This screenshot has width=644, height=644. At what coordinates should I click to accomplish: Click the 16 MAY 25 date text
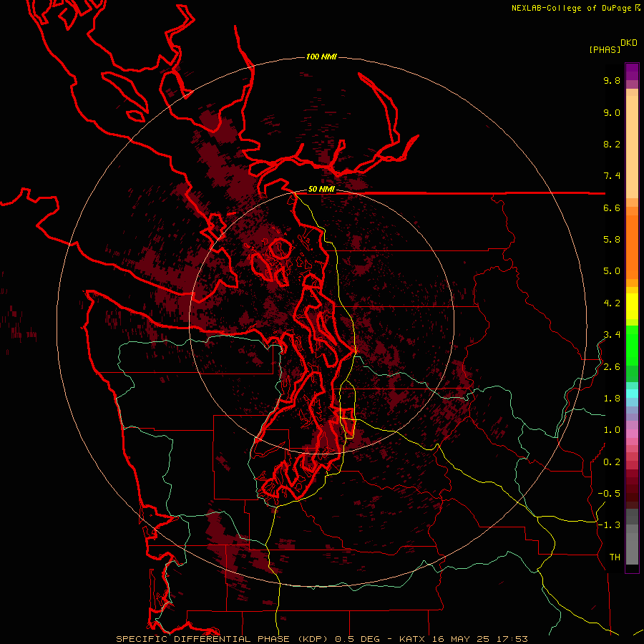pyautogui.click(x=462, y=639)
